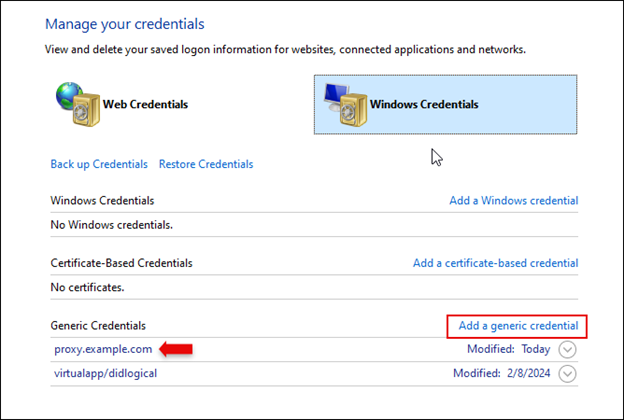Click the Web Credentials globe safe icon
Screen dimensions: 624x420
click(78, 103)
